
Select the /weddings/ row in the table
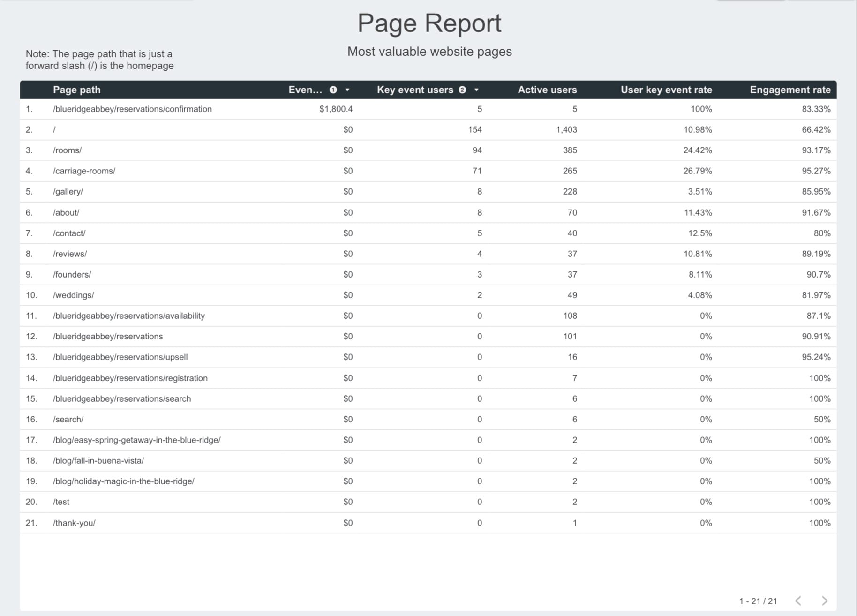tap(74, 295)
